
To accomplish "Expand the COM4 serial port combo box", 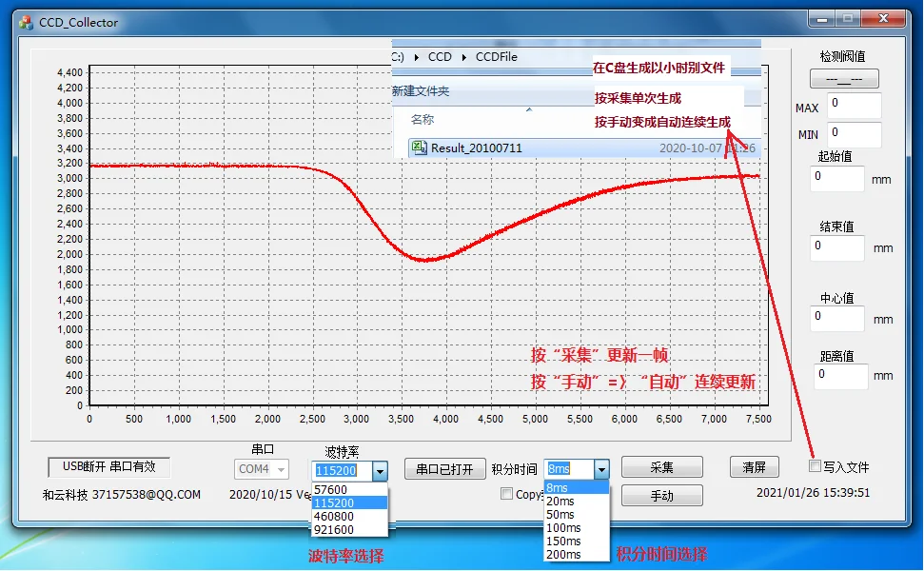I will pyautogui.click(x=262, y=469).
